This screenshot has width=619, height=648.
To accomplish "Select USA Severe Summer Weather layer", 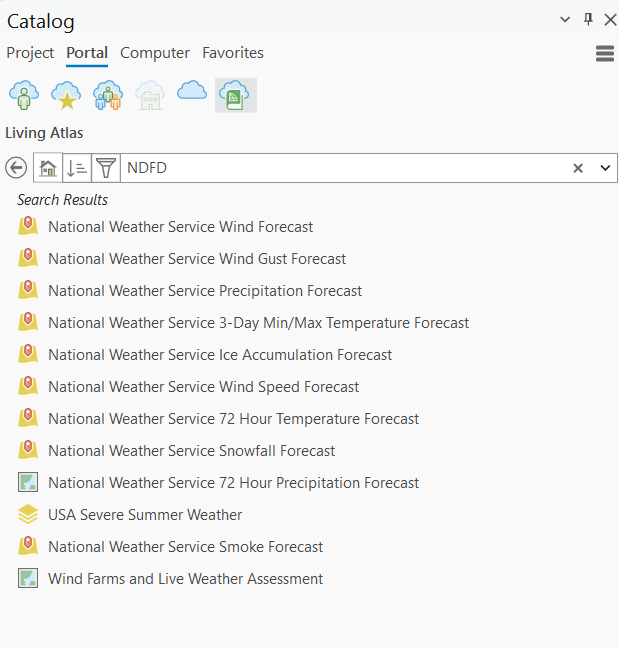I will (145, 515).
